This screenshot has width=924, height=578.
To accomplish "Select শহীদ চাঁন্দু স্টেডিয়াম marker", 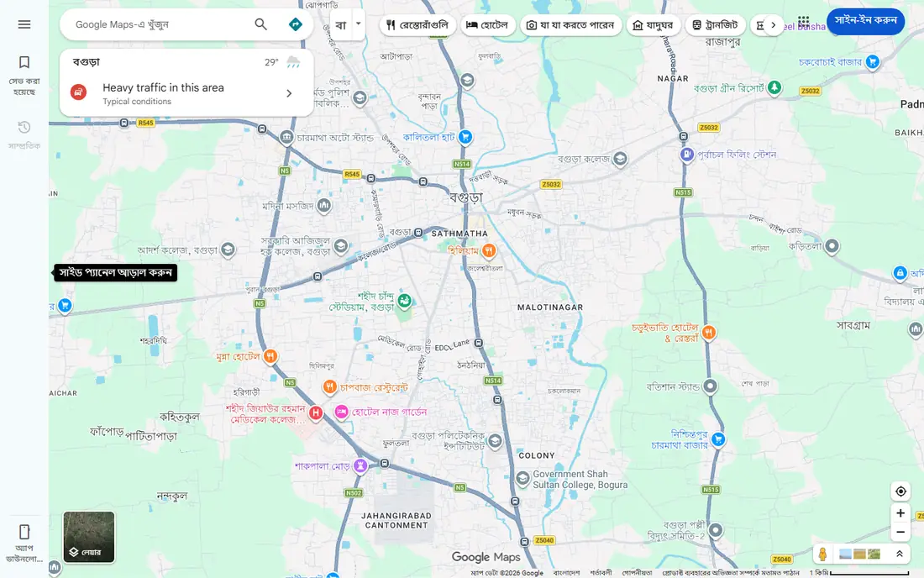I will (x=404, y=301).
